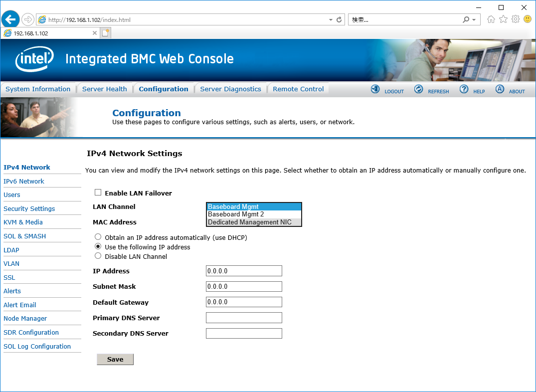536x392 pixels.
Task: Open Node Manager in the sidebar
Action: [25, 319]
